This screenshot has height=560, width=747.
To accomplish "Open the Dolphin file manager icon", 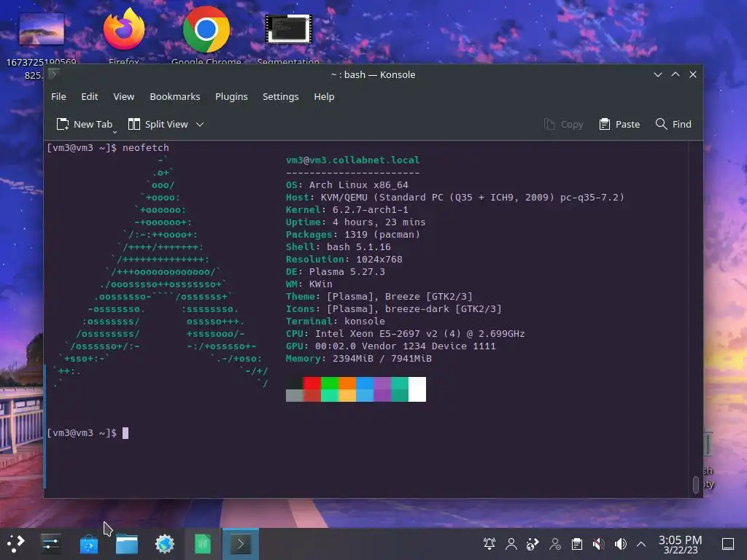I will coord(127,544).
